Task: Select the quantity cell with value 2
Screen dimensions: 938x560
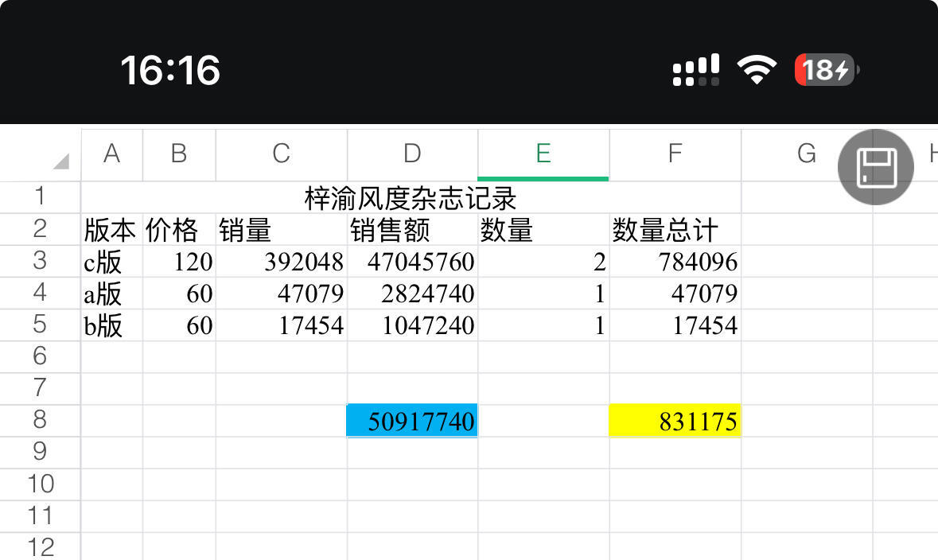Action: [543, 261]
